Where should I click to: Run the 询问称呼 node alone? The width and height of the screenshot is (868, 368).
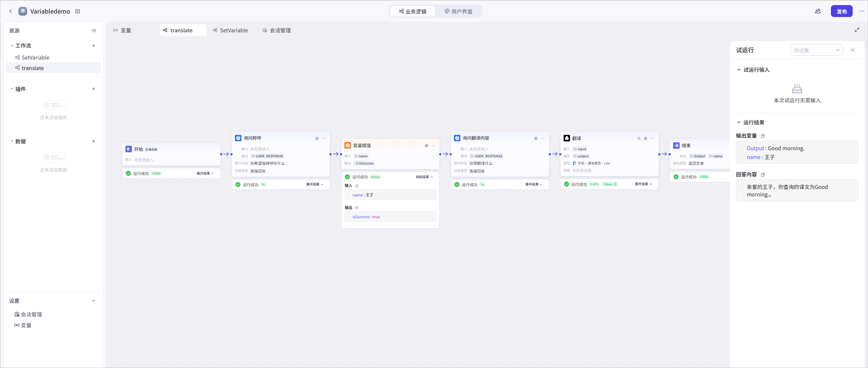(x=317, y=138)
